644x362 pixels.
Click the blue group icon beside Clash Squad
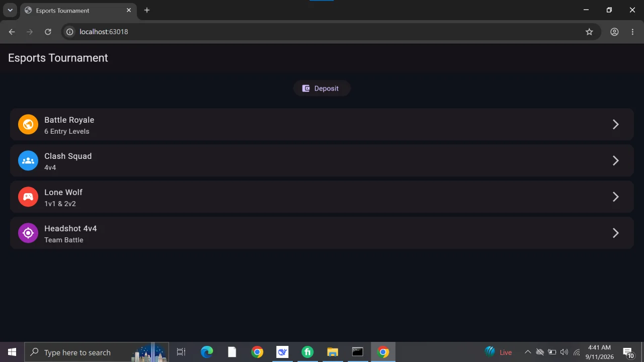28,160
